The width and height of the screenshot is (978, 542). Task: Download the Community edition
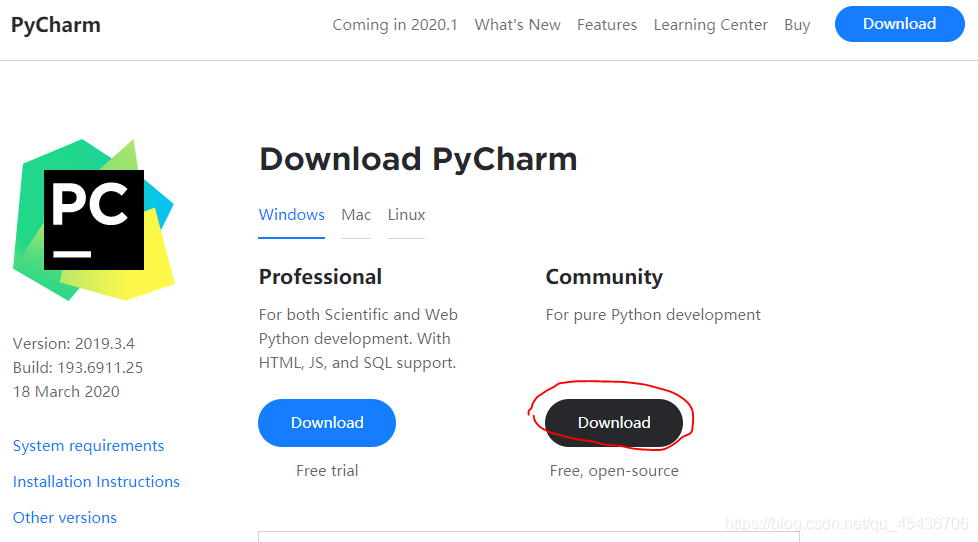pyautogui.click(x=614, y=423)
